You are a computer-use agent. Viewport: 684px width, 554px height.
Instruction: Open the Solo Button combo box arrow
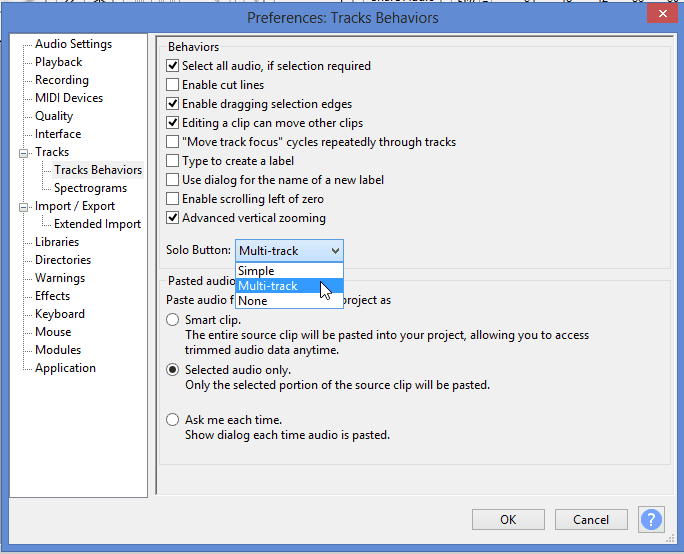click(x=335, y=250)
